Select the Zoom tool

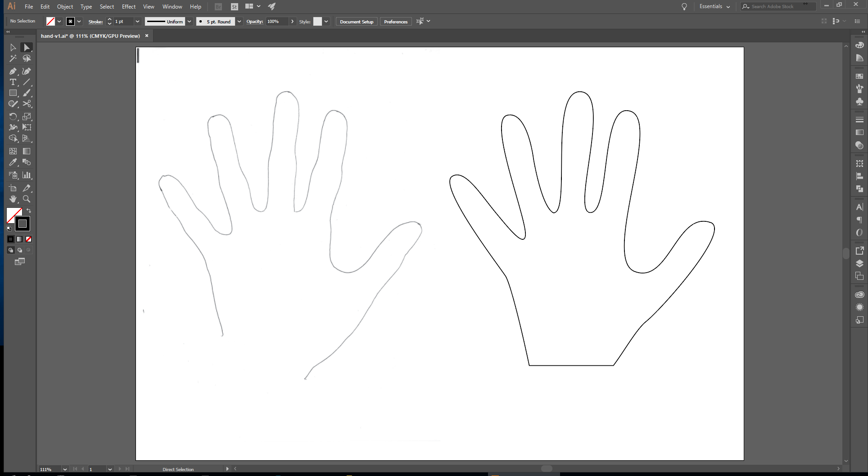click(x=27, y=199)
